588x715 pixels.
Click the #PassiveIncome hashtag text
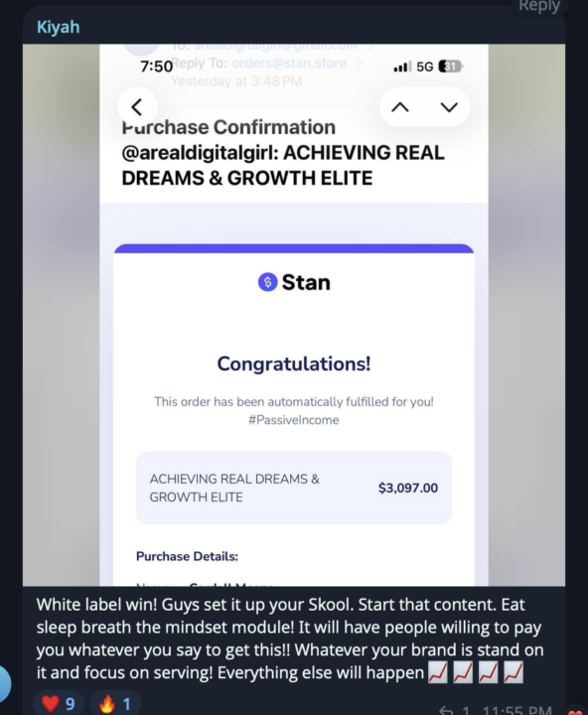(294, 420)
